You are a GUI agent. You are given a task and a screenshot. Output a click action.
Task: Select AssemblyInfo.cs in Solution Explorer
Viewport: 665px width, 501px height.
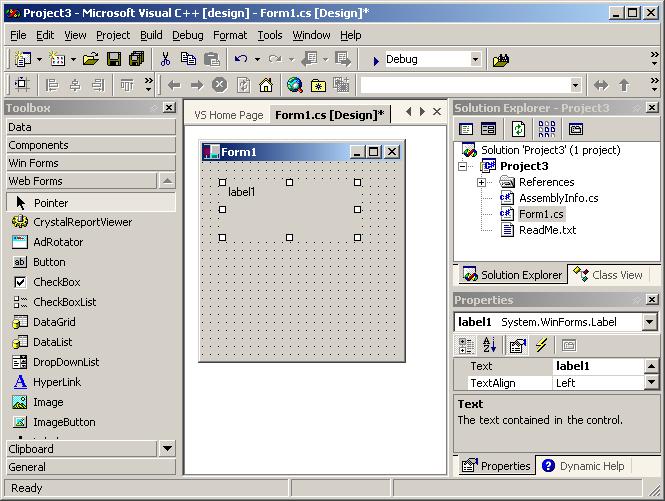click(558, 198)
